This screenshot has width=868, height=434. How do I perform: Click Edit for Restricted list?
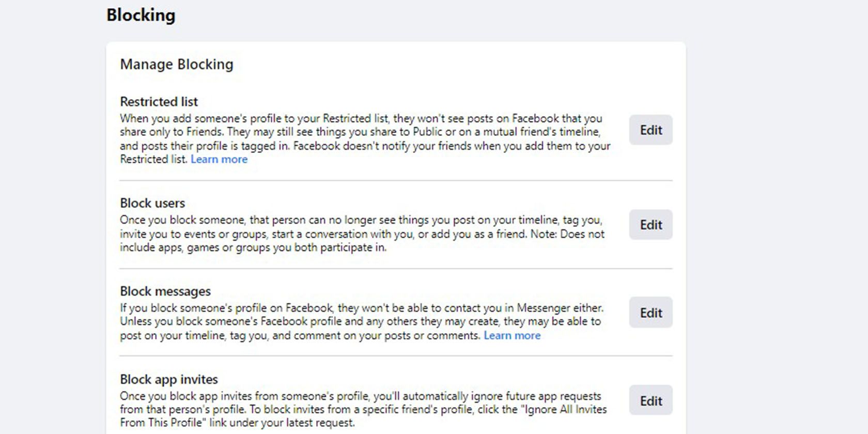pyautogui.click(x=650, y=130)
